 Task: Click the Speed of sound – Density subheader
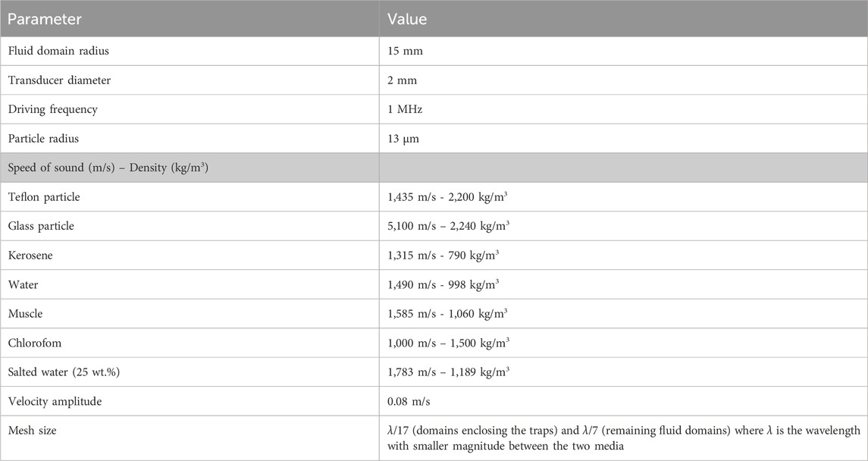(x=108, y=168)
